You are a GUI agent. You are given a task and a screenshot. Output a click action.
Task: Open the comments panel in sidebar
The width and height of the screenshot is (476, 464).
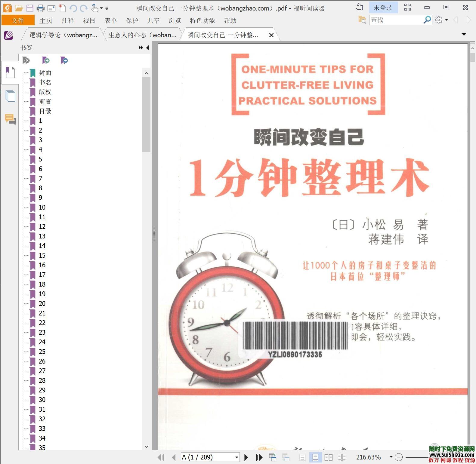[x=10, y=119]
